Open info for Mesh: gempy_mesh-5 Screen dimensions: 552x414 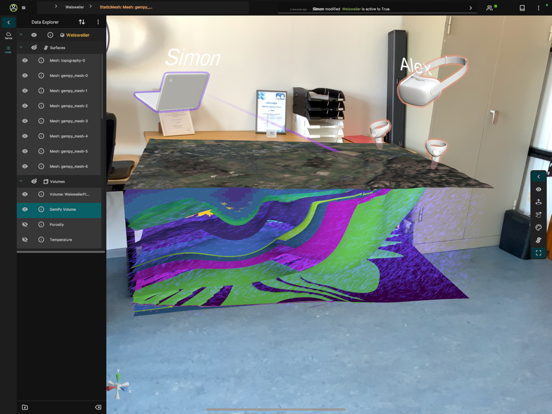[41, 151]
